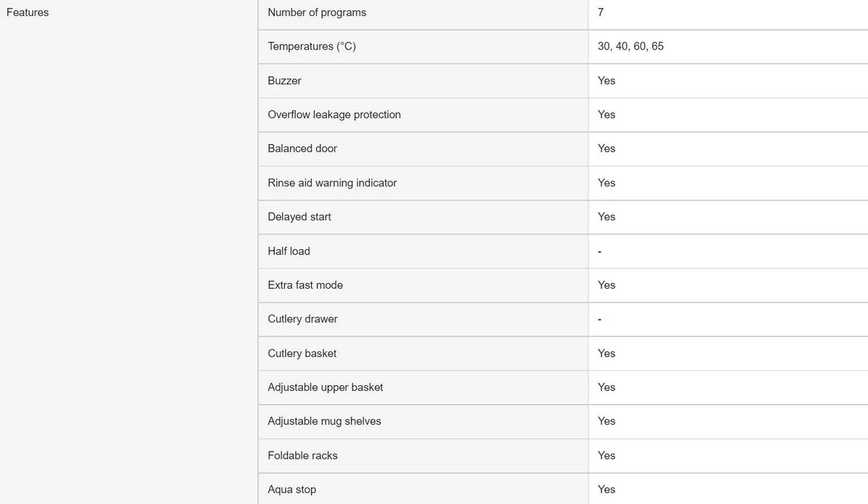Click the Yes value for Aqua stop
The width and height of the screenshot is (868, 504).
[606, 490]
